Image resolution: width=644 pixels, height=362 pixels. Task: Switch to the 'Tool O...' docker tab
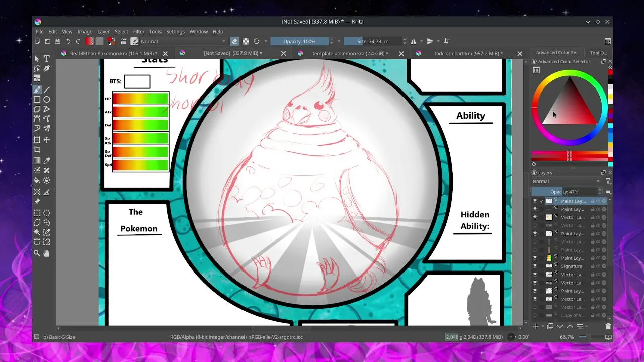(598, 52)
